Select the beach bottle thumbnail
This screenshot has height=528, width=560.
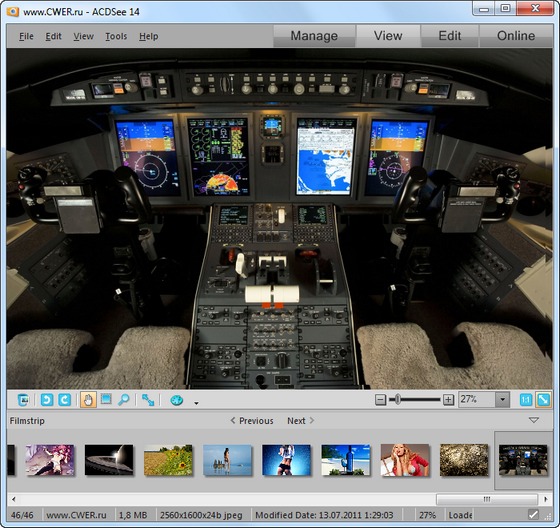tap(346, 460)
